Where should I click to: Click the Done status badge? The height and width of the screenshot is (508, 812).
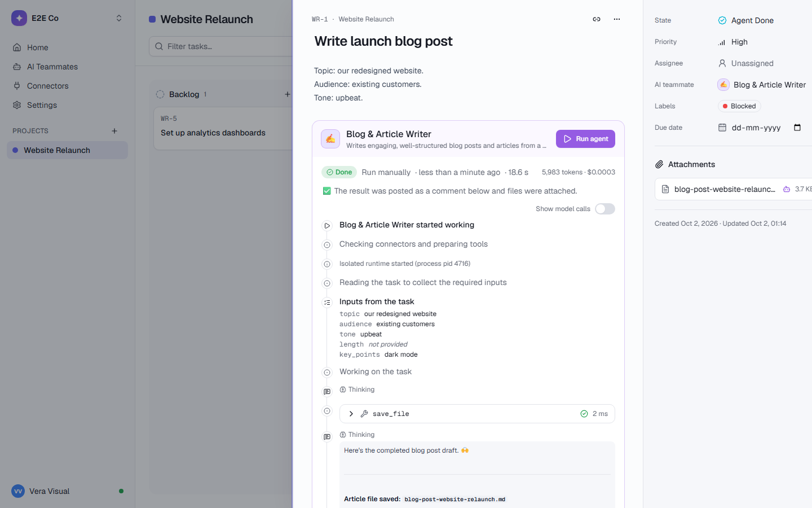(339, 172)
